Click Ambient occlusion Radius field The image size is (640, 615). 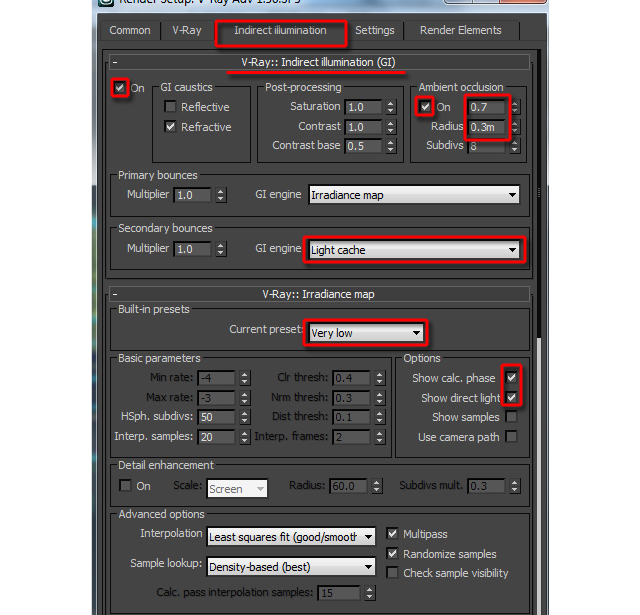(487, 127)
